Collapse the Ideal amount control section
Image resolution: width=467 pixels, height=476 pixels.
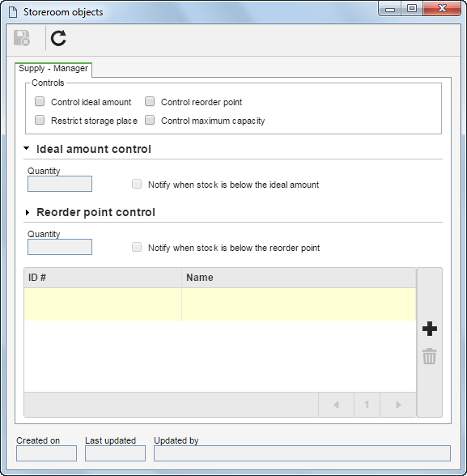[x=27, y=148]
